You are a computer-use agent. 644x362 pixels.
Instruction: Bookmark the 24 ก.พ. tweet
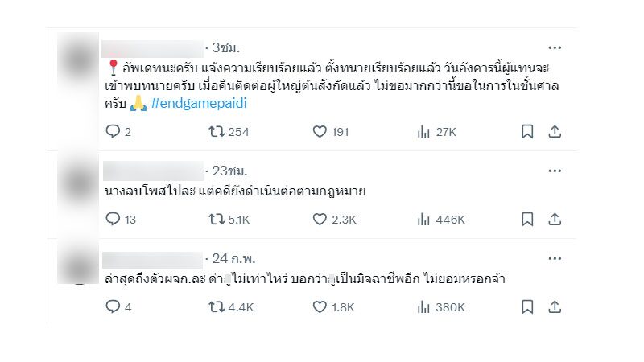527,306
